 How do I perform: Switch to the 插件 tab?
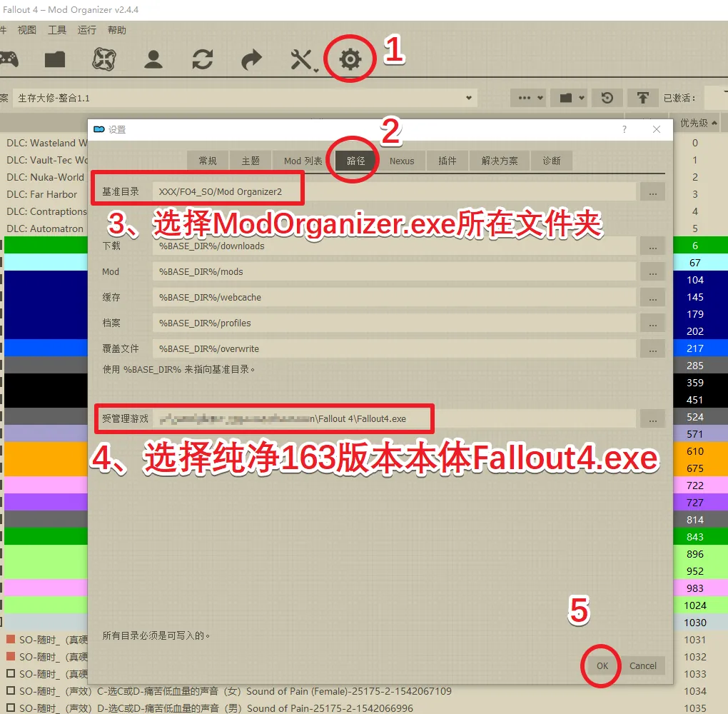tap(448, 161)
